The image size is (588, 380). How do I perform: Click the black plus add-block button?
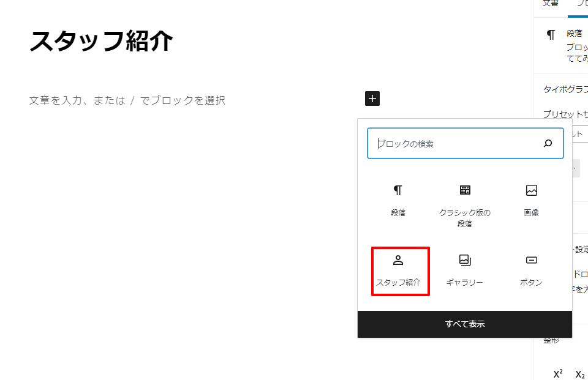372,98
